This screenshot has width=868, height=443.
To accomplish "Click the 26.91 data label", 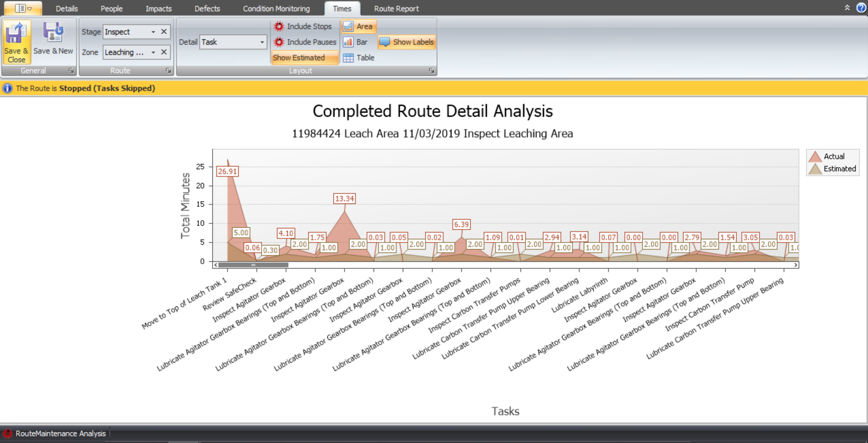I will 227,172.
